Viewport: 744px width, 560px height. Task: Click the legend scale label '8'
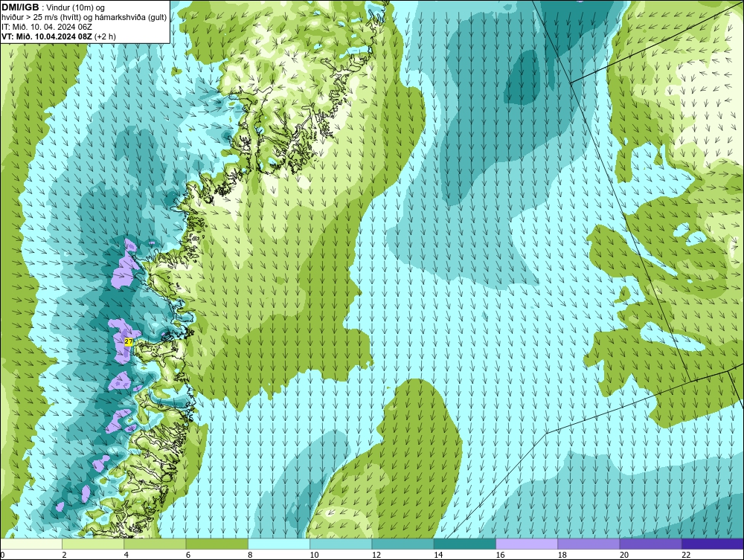[250, 556]
